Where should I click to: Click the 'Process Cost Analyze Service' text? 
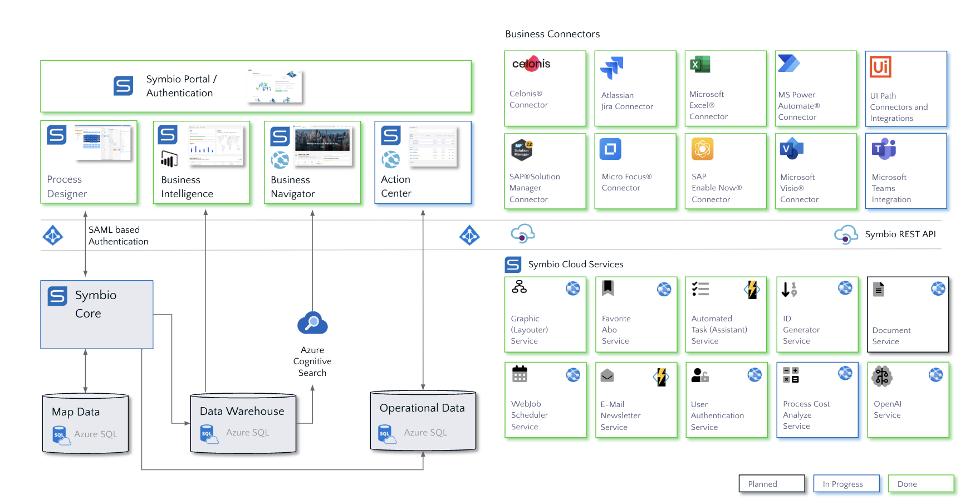click(x=806, y=415)
